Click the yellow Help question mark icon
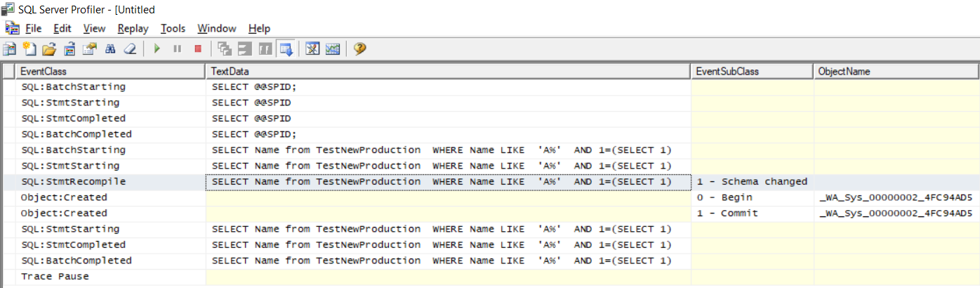This screenshot has height=288, width=980. [x=360, y=49]
